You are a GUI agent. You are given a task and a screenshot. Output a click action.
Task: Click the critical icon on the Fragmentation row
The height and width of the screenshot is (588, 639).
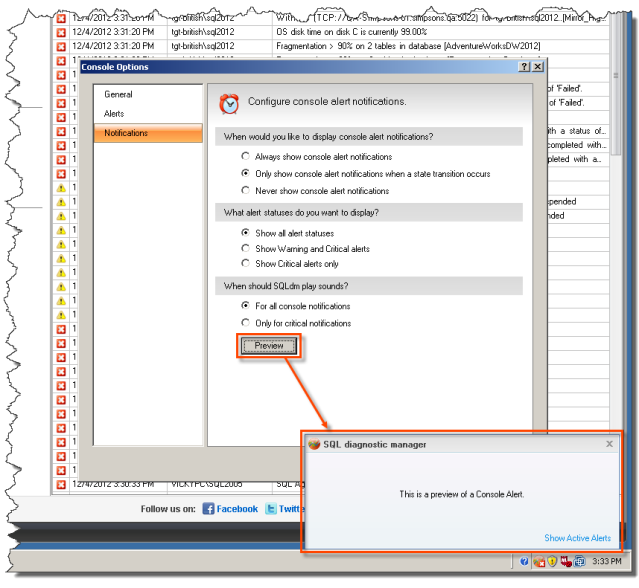point(61,47)
